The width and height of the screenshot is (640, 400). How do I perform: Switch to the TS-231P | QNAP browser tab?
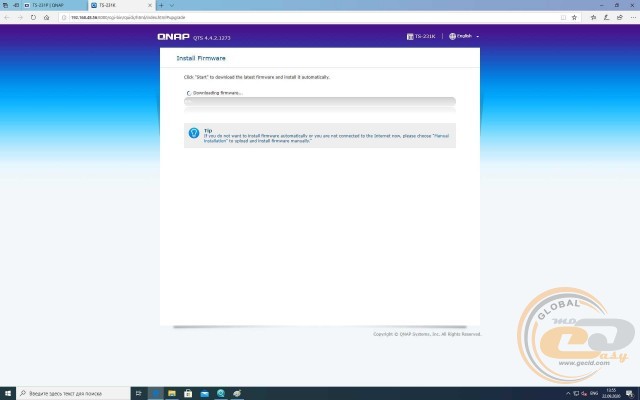pos(54,5)
